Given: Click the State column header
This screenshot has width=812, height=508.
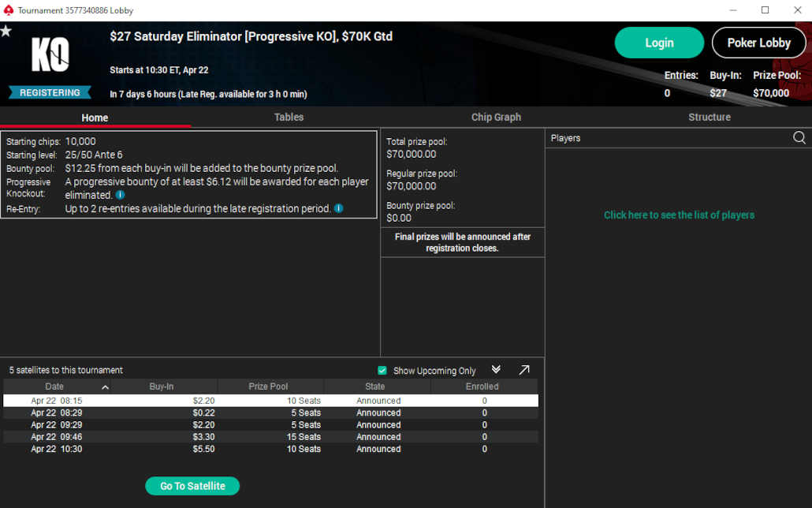Looking at the screenshot, I should pyautogui.click(x=375, y=387).
